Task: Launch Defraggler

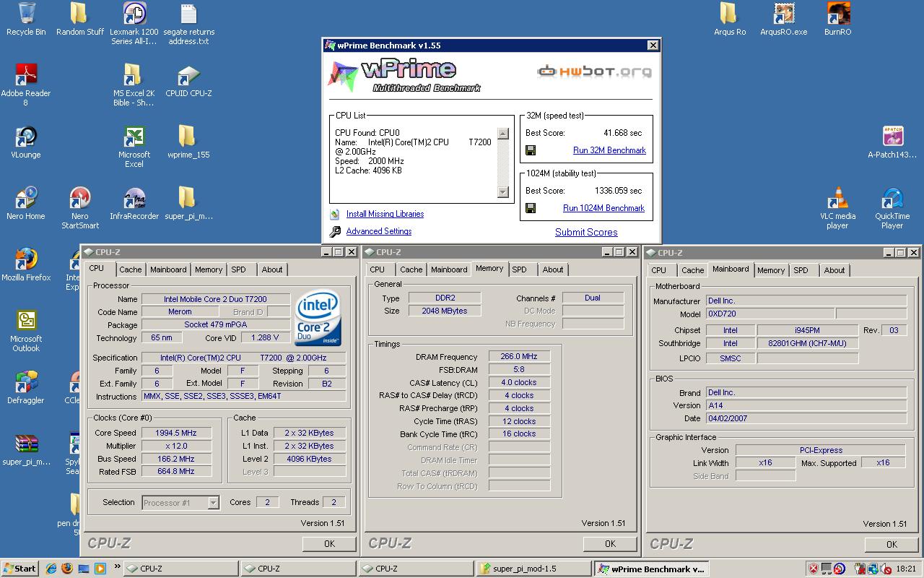Action: [26, 388]
